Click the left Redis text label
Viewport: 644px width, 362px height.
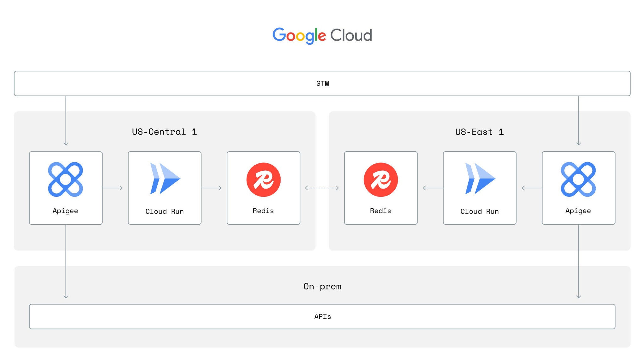coord(263,211)
